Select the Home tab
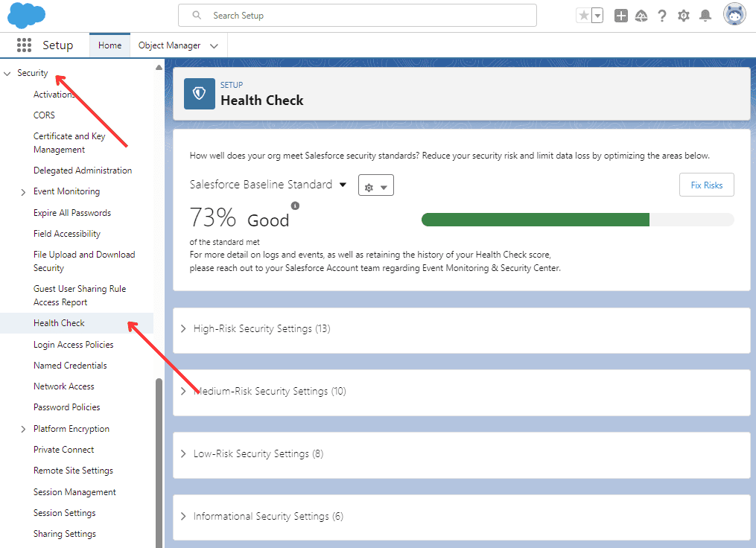This screenshot has height=548, width=756. pos(109,45)
